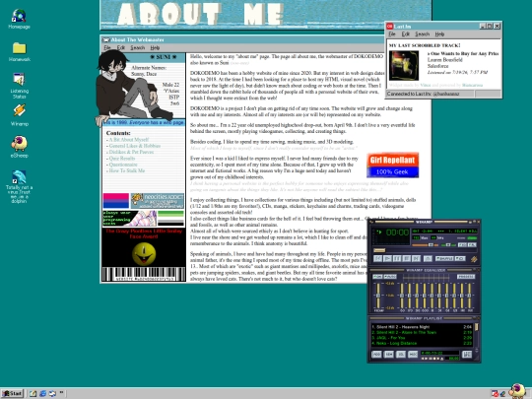Open Search menu in About The Webmaster

point(138,48)
